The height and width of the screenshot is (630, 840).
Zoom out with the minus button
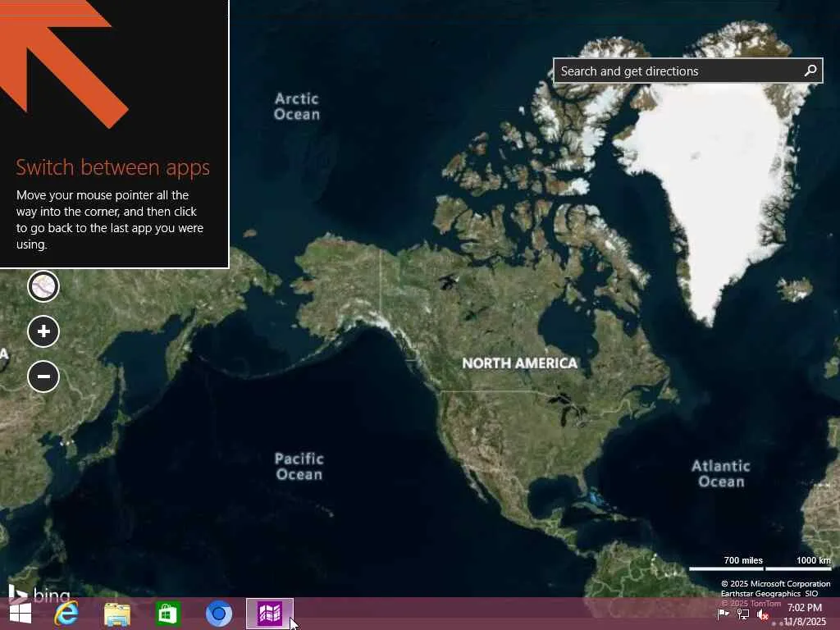tap(43, 377)
